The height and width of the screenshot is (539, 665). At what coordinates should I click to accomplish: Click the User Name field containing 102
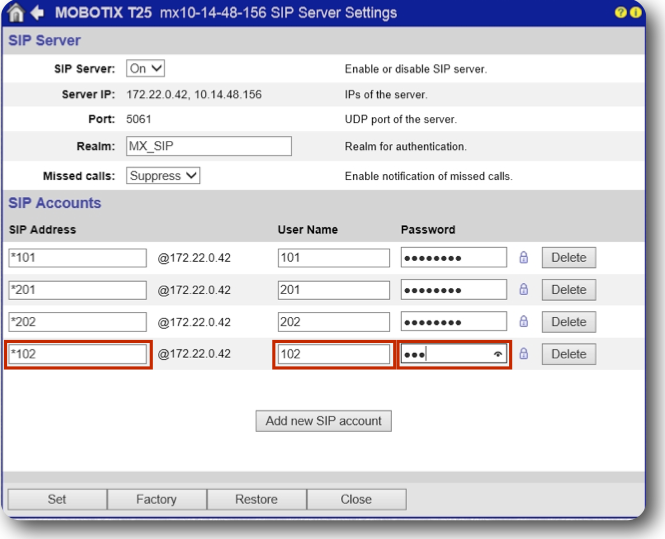point(332,354)
